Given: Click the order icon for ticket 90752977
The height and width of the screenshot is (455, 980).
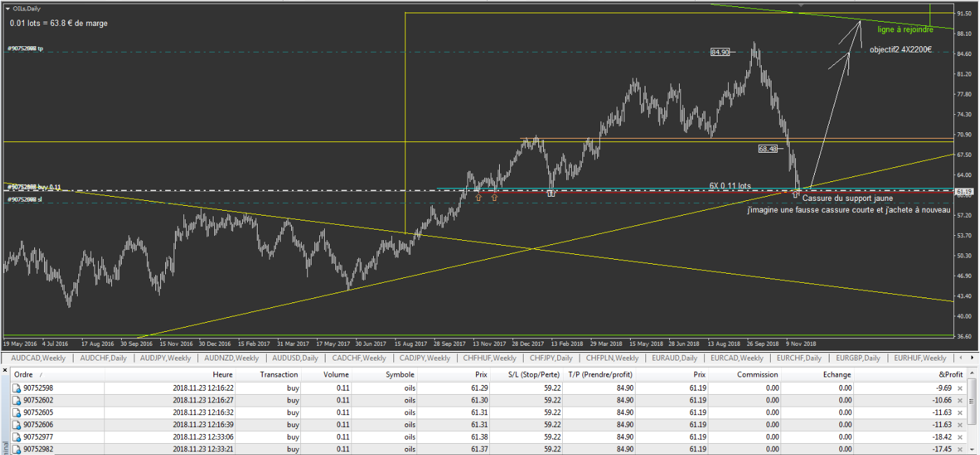Looking at the screenshot, I should [17, 436].
